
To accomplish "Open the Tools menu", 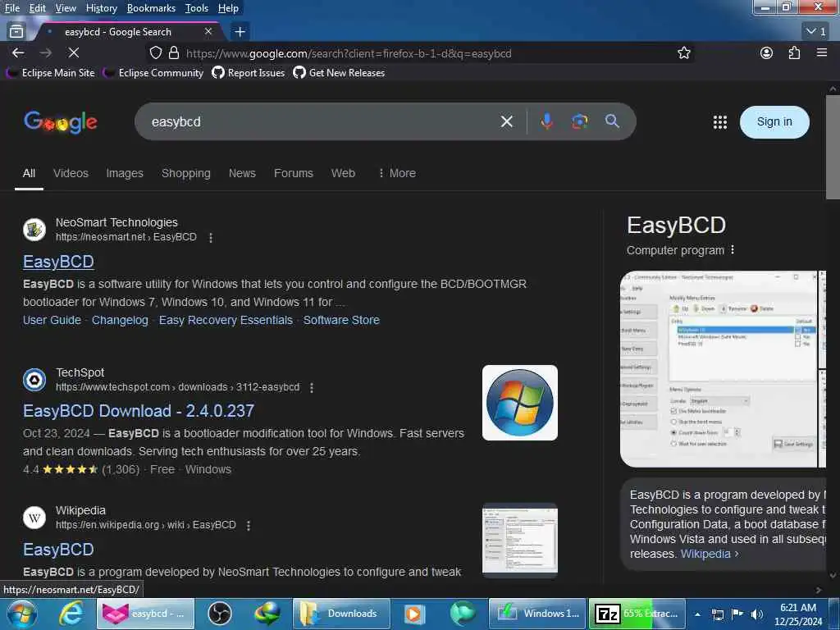I will click(x=196, y=8).
